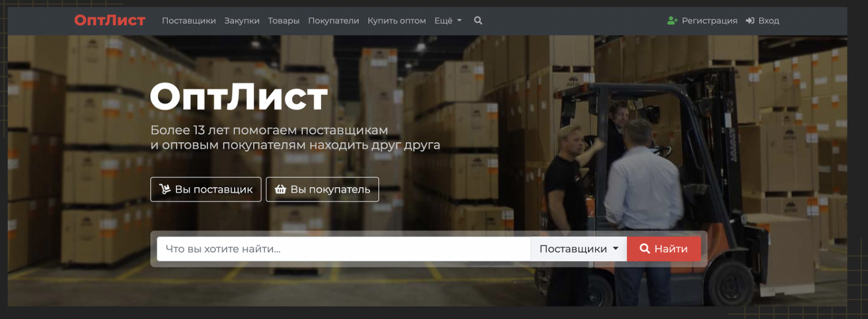The height and width of the screenshot is (319, 868).
Task: Go to the Закупки section
Action: (x=242, y=21)
